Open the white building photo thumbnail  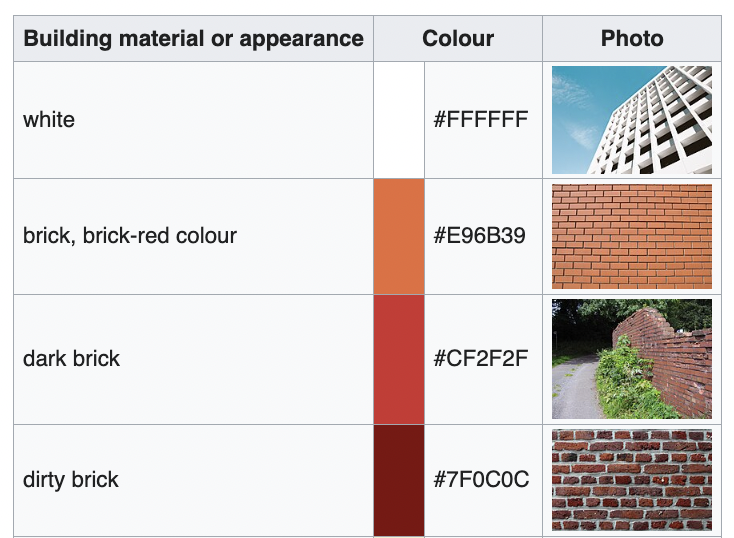[x=631, y=120]
